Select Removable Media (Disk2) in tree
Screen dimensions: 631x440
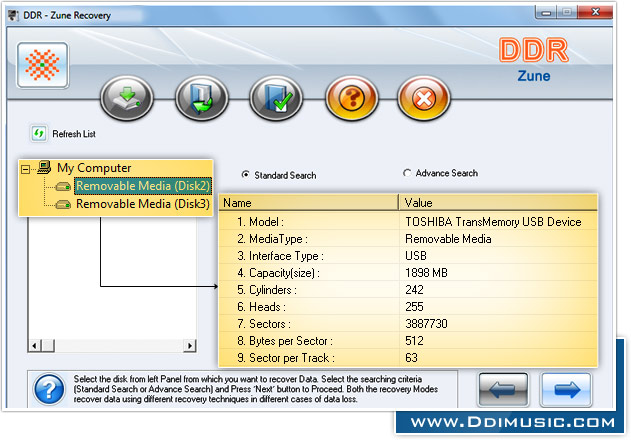tap(142, 186)
